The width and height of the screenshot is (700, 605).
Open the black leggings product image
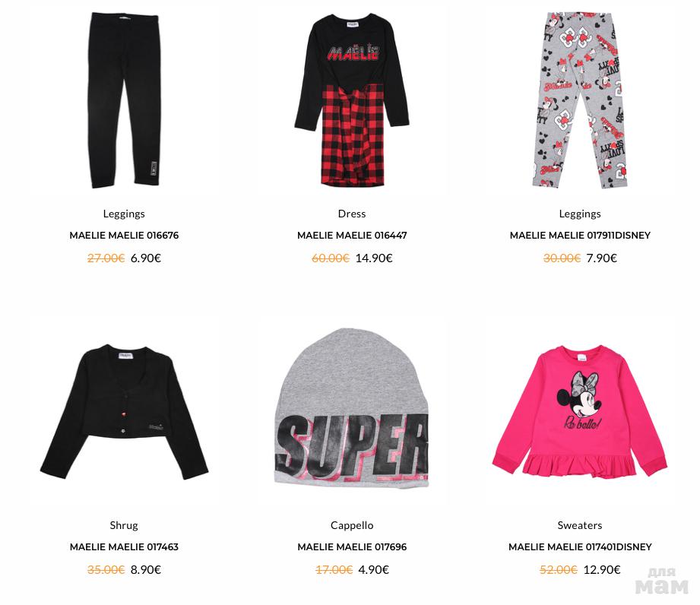point(124,100)
